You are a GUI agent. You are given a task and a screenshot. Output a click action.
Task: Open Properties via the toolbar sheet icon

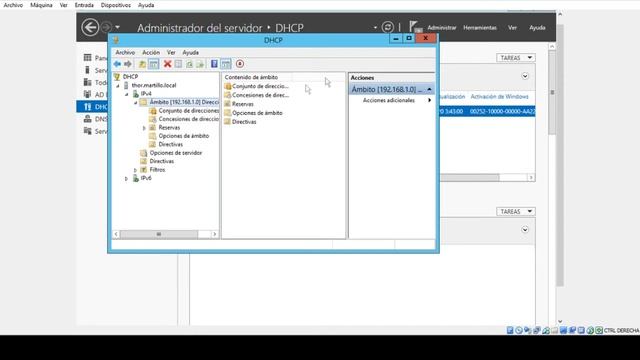point(178,64)
